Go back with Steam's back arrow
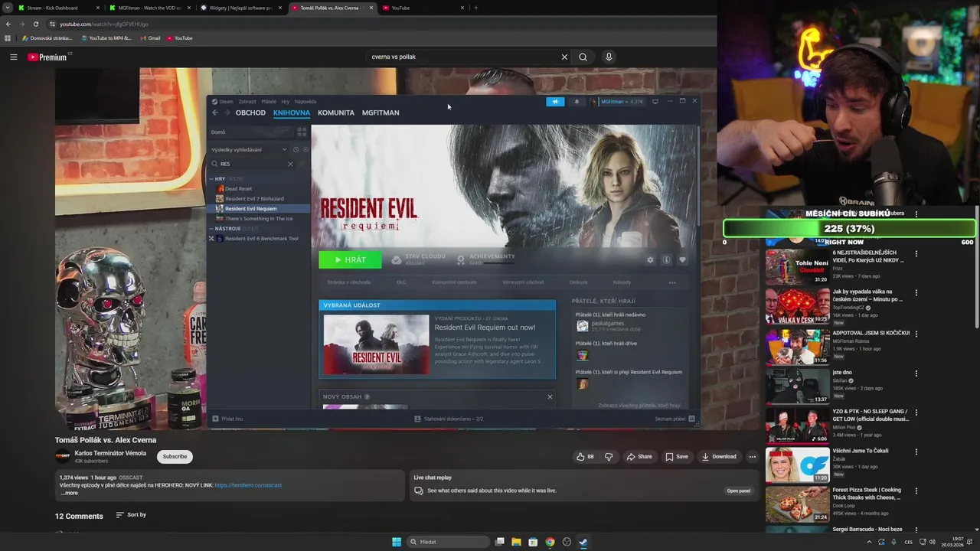The width and height of the screenshot is (980, 551). point(215,112)
